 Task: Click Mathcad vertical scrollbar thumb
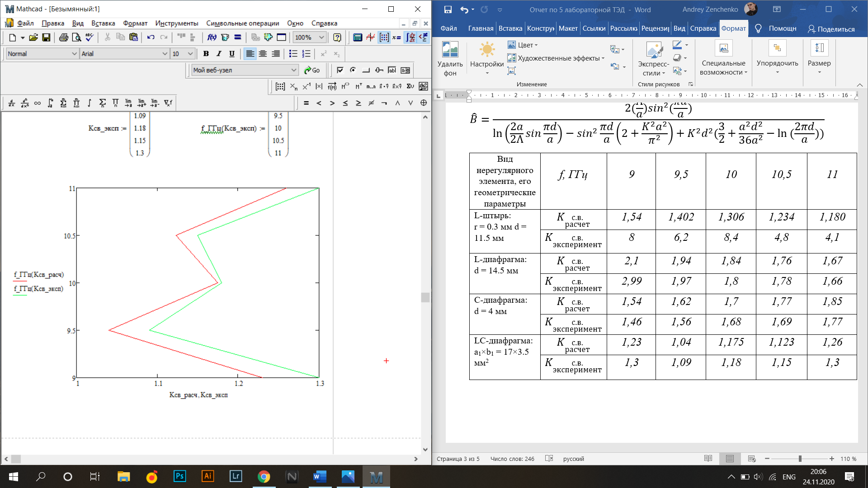[x=425, y=297]
